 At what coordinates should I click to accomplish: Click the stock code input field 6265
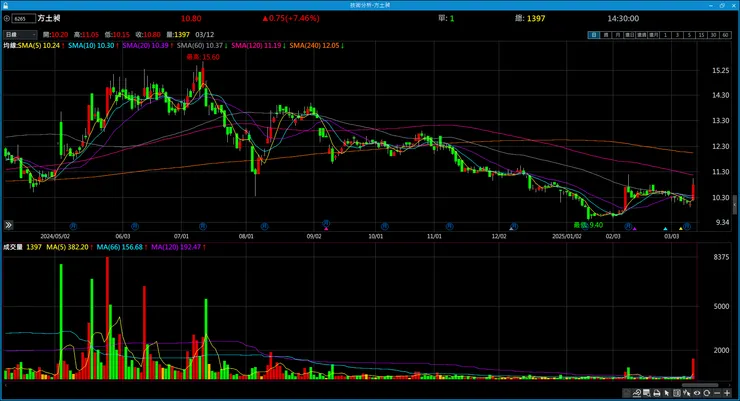23,18
